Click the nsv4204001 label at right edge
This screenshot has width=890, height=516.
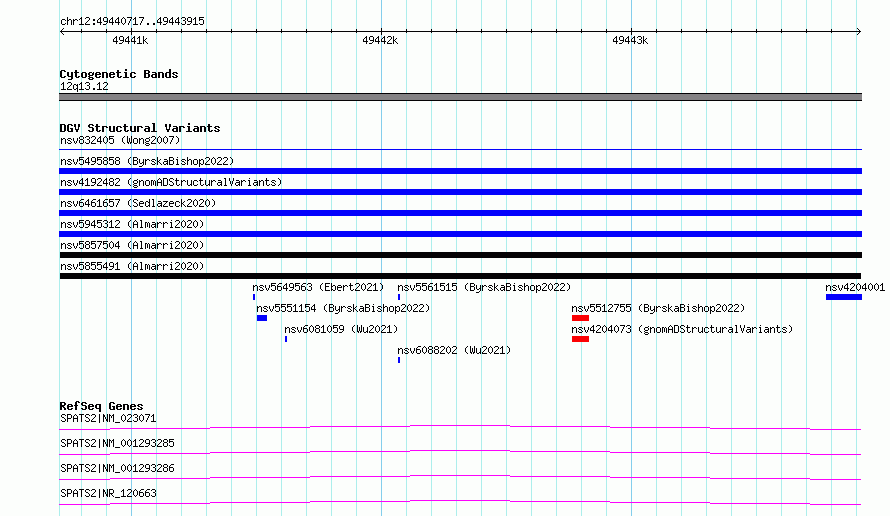click(x=855, y=287)
